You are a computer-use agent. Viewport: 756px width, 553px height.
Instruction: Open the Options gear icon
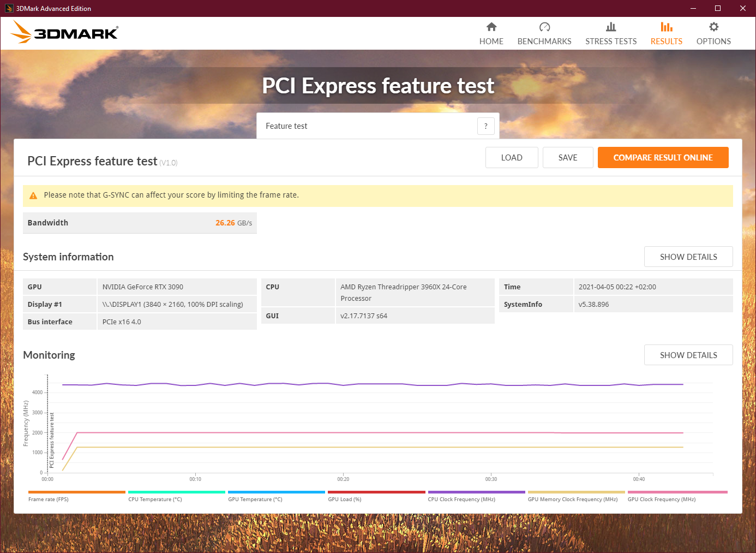713,27
